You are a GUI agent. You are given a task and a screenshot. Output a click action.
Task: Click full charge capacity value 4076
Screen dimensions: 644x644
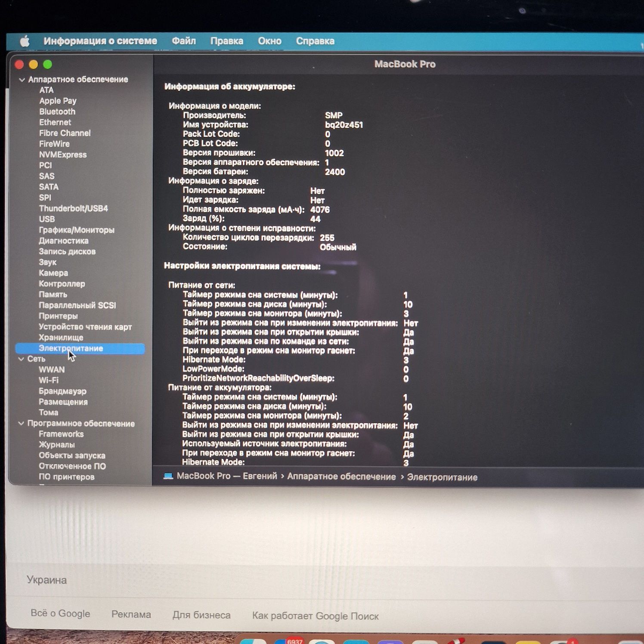(320, 210)
